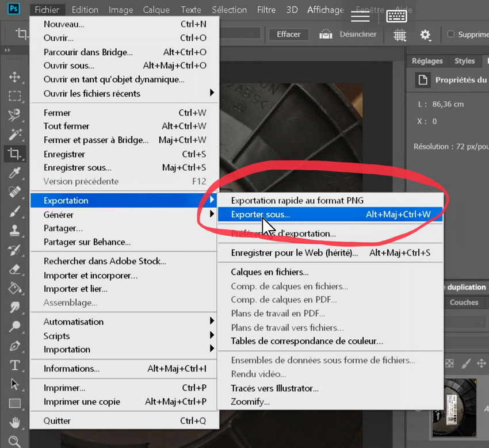The height and width of the screenshot is (448, 489).
Task: Click Nouveau... in Fichier menu
Action: click(x=124, y=24)
